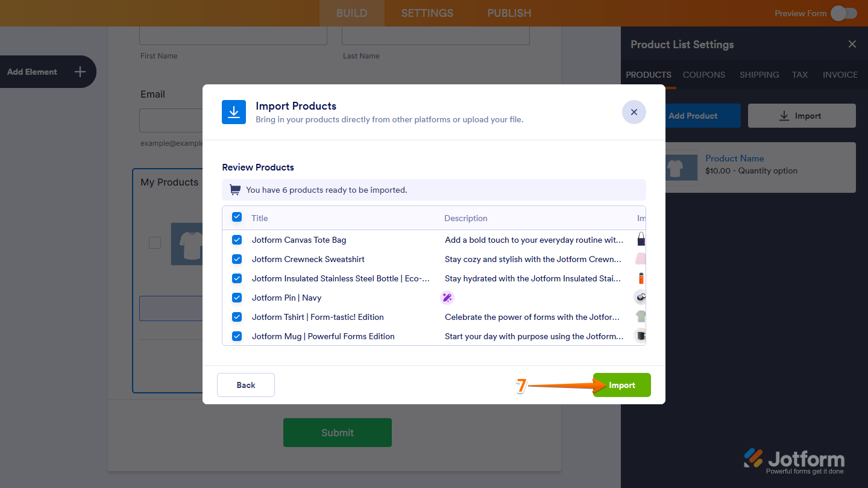
Task: Click the magic wand icon beside Jotform Pin
Action: (x=447, y=298)
